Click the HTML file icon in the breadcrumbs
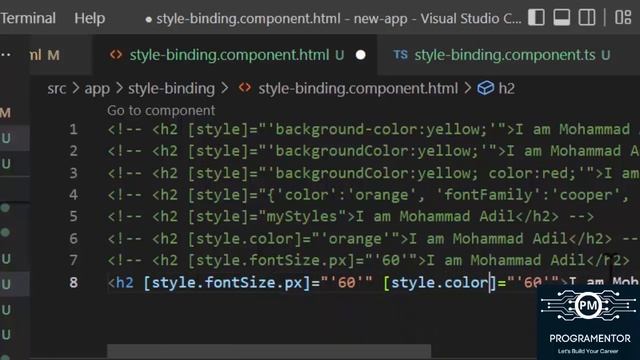Screen dimensions: 640x360 pyautogui.click(x=245, y=88)
